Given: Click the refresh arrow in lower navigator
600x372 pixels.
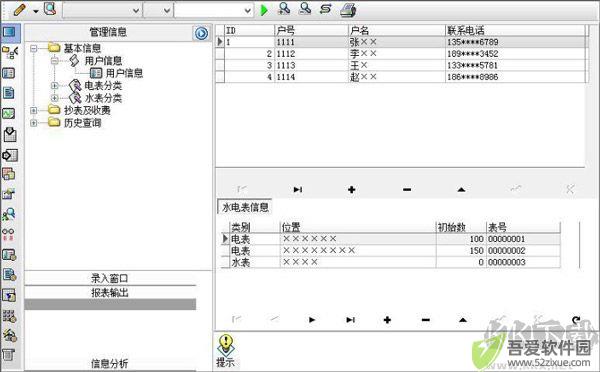Looking at the screenshot, I should pos(576,319).
